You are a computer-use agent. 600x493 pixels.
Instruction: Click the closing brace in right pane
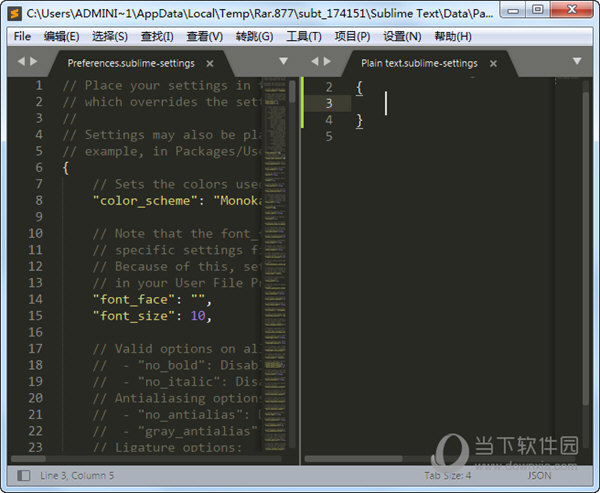(x=359, y=121)
